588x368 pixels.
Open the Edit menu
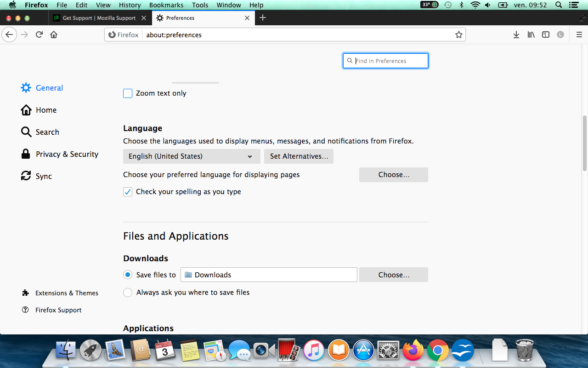point(82,5)
